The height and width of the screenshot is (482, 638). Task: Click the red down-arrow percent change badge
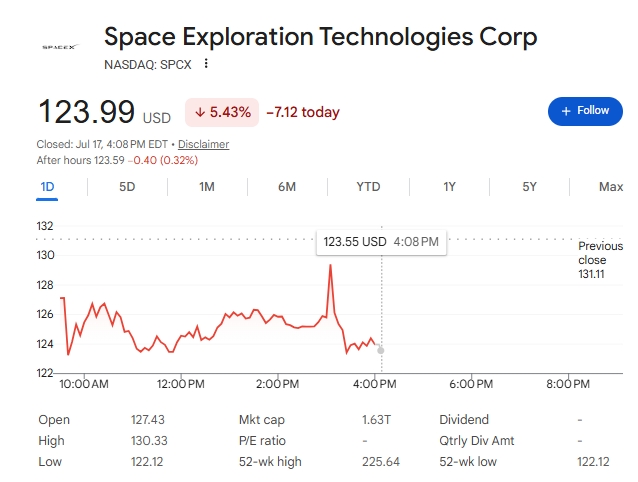coord(222,112)
